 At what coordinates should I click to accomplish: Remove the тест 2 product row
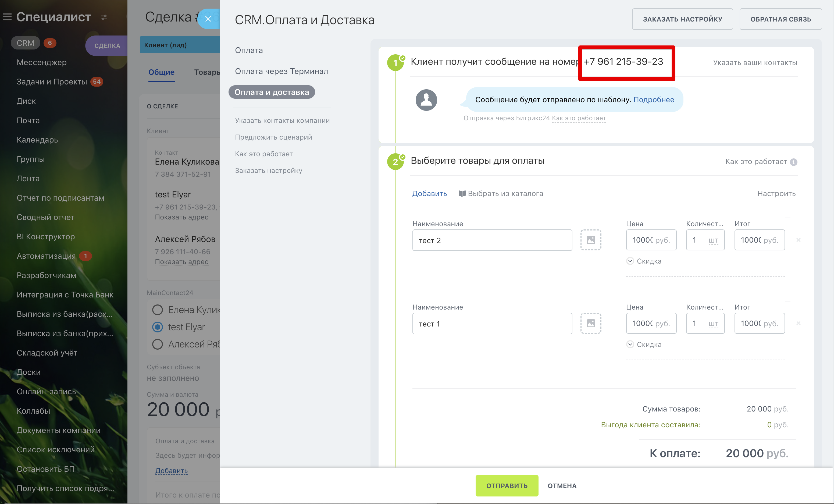(799, 240)
